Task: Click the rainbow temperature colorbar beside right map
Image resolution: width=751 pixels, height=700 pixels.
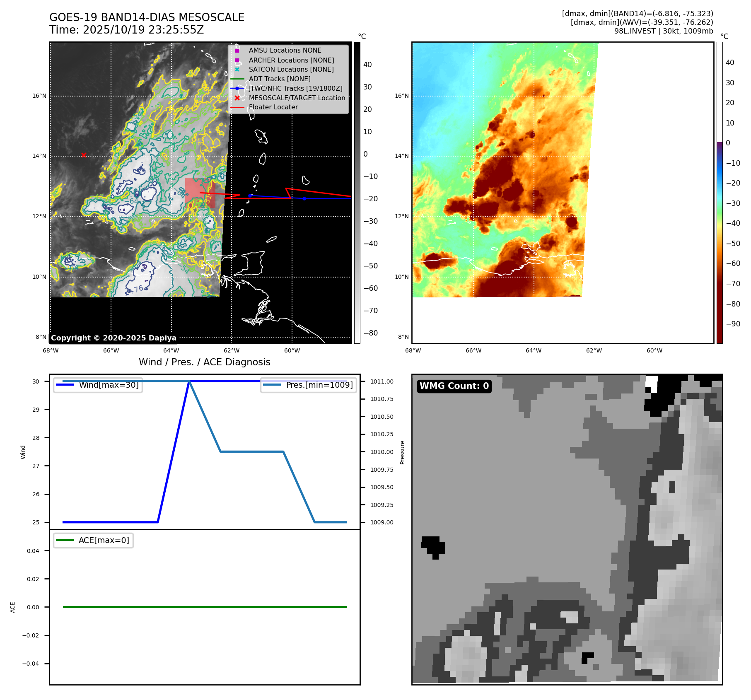Action: [x=720, y=193]
